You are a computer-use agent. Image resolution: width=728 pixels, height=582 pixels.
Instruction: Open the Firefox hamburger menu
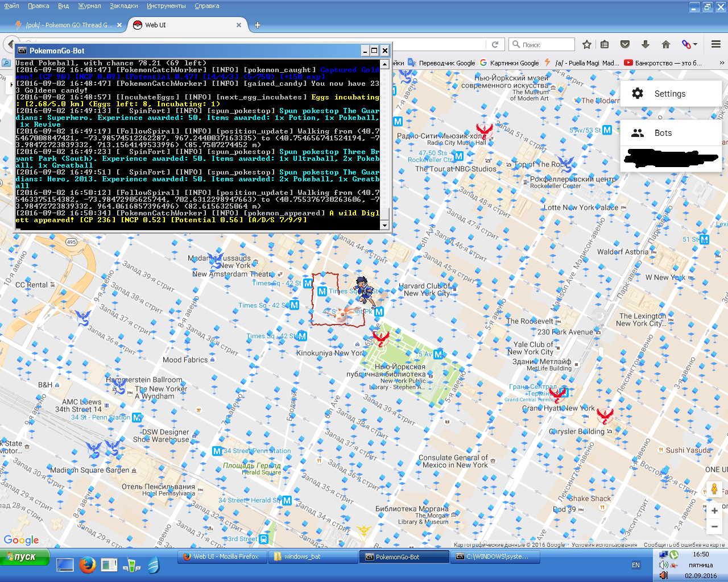coord(716,44)
